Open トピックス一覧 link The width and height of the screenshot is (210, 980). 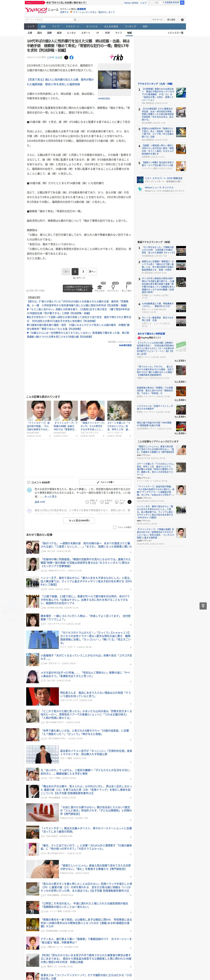[175, 33]
